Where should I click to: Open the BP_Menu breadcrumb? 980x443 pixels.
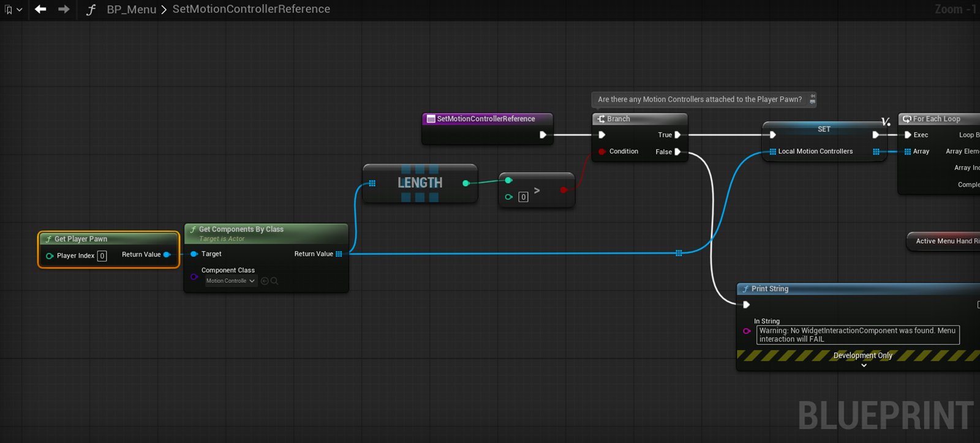[x=132, y=9]
